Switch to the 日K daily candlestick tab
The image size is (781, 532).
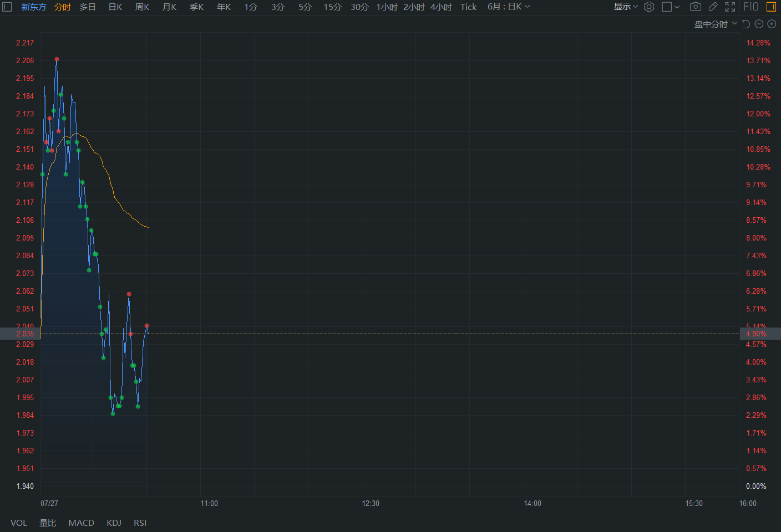coord(115,7)
